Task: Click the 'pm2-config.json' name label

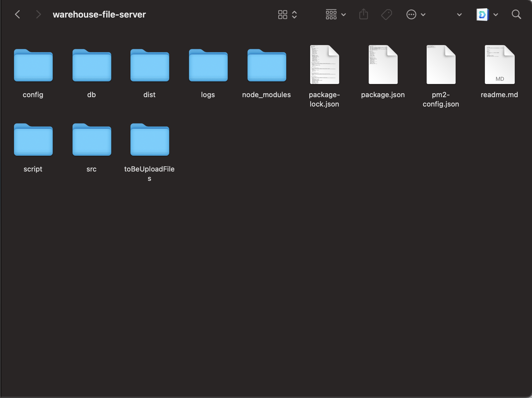Action: (x=441, y=99)
